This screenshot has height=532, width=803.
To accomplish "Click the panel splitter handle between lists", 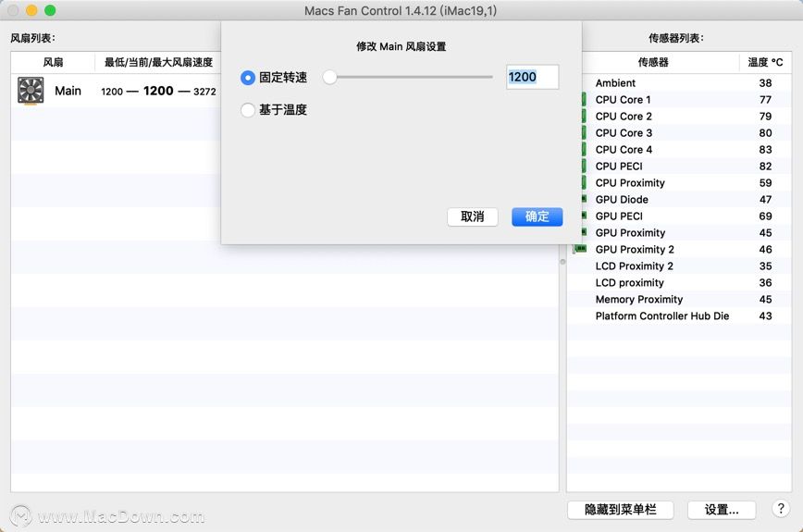I will pyautogui.click(x=562, y=262).
